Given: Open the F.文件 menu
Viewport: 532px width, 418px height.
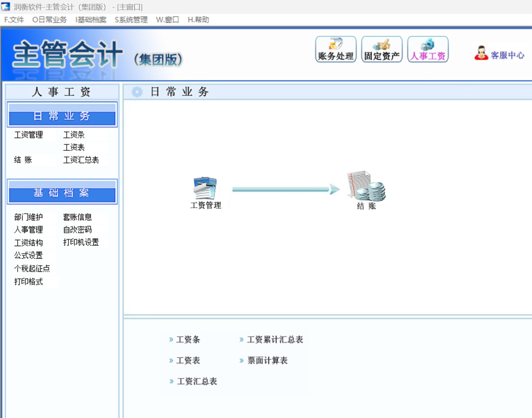Looking at the screenshot, I should [14, 20].
